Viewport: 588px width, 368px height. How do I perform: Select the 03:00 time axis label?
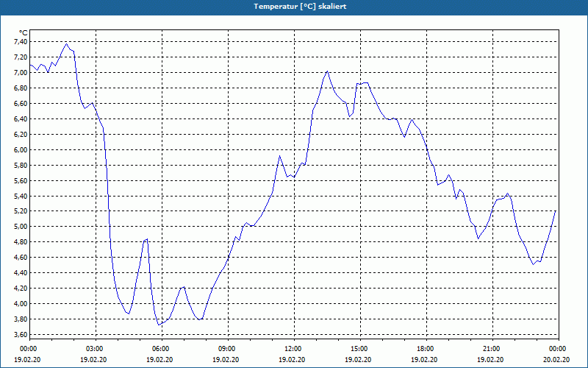[x=96, y=348]
